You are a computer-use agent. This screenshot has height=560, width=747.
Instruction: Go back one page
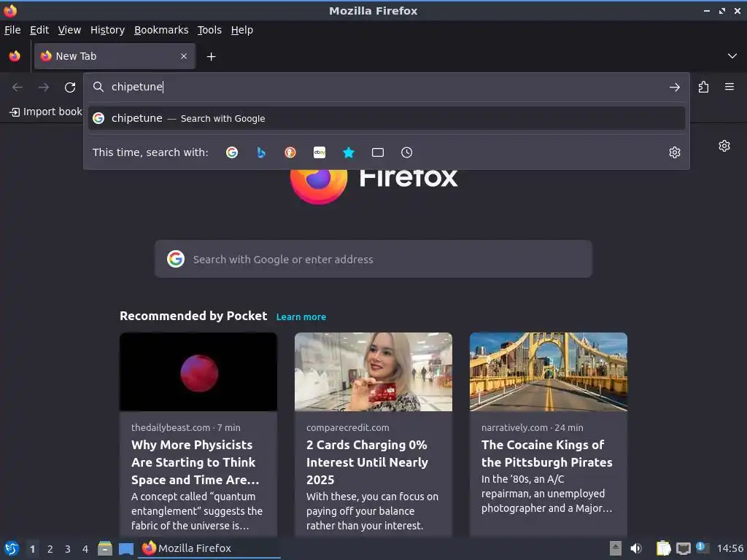18,87
